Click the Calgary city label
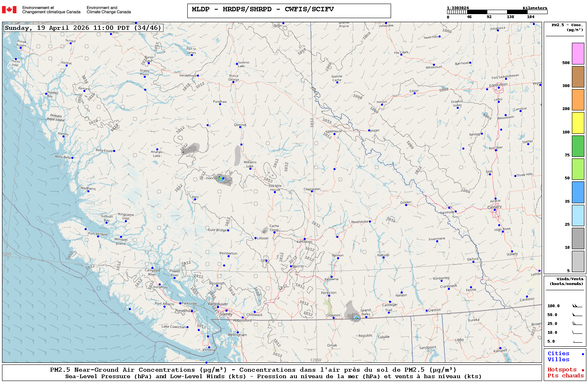This screenshot has height=383, width=588. [x=495, y=207]
